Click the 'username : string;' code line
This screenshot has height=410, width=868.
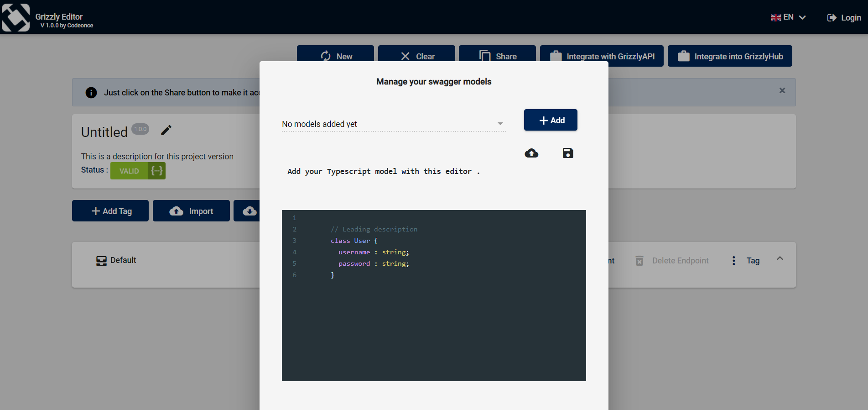374,252
